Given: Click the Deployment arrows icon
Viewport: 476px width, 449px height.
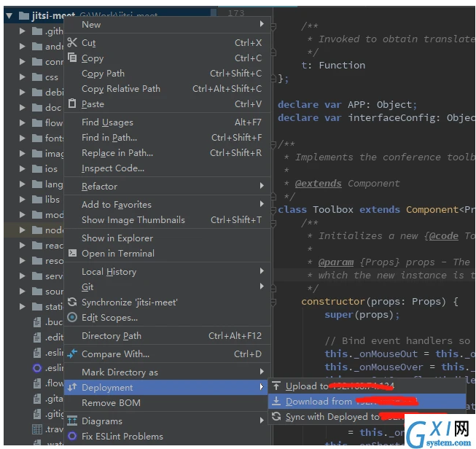Looking at the screenshot, I should pyautogui.click(x=72, y=387).
